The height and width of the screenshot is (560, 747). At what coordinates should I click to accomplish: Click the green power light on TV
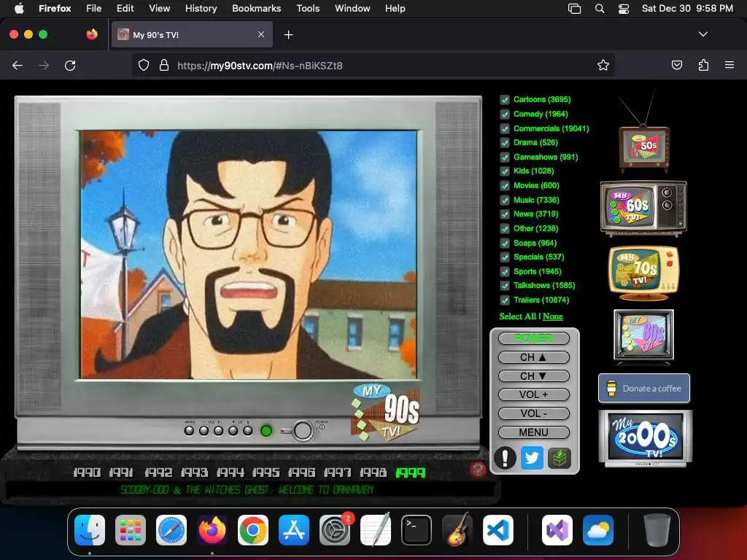(x=266, y=431)
